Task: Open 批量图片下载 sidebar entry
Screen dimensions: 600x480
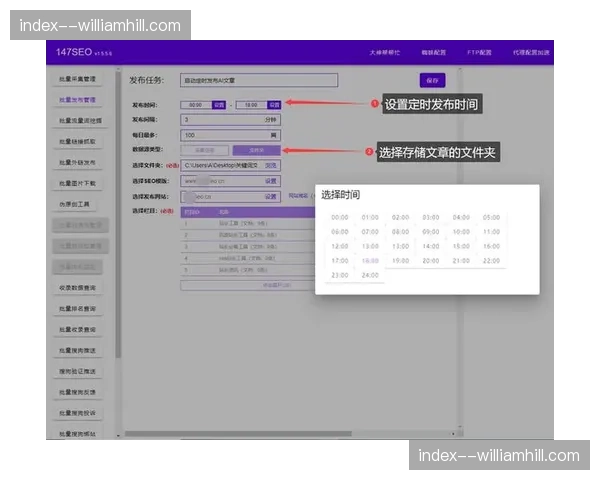Action: pos(78,183)
